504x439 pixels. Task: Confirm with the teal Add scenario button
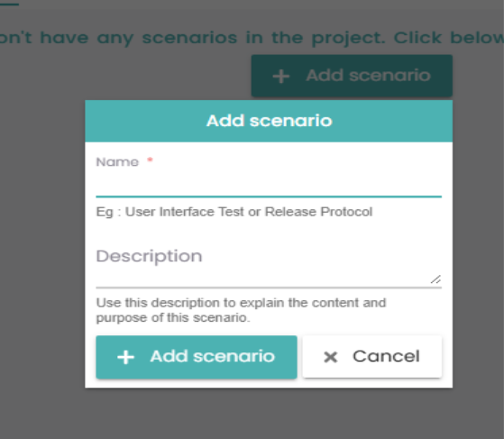pos(197,357)
